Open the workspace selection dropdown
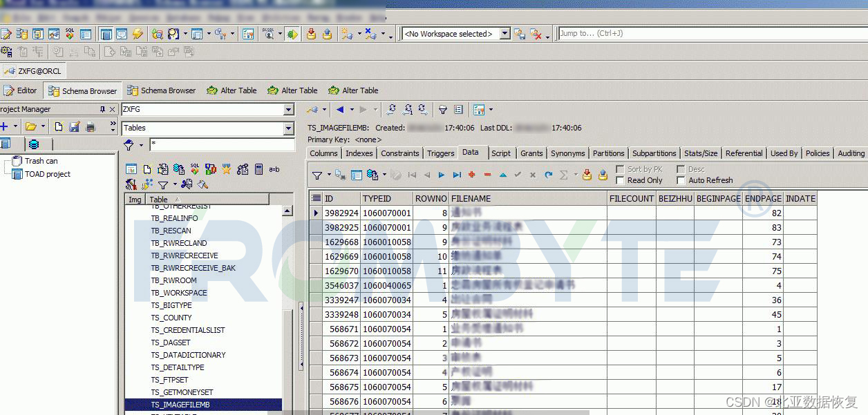 (504, 33)
